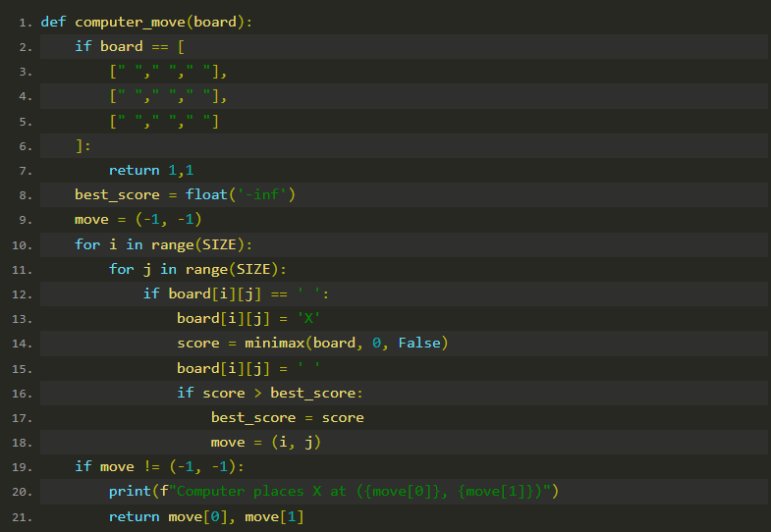Screen dimensions: 771x532
Task: Click SIZE in the 'for i' loop
Action: coord(219,244)
